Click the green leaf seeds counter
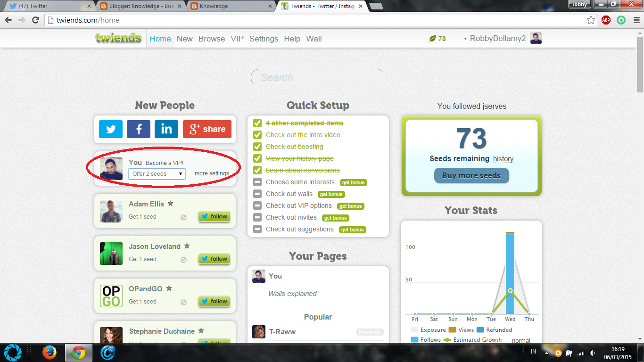This screenshot has width=644, height=362. point(437,39)
